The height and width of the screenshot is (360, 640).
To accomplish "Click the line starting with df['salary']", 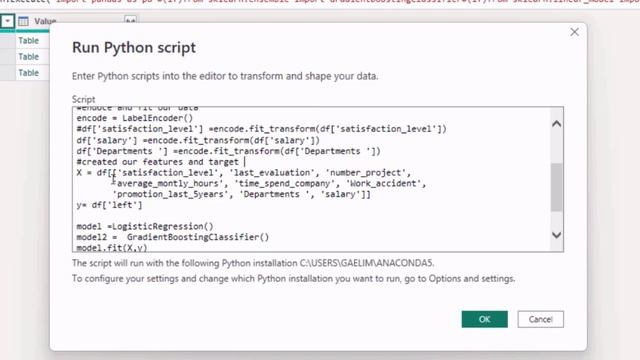I will (198, 140).
